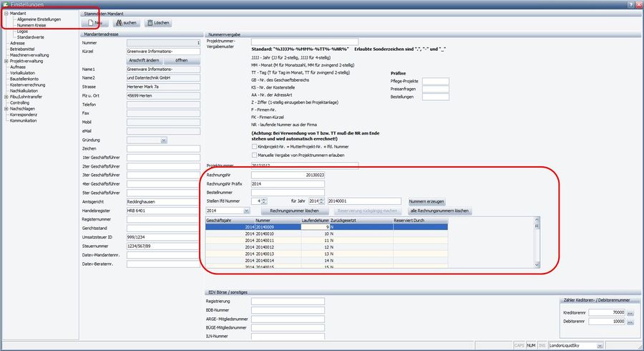Image resolution: width=644 pixels, height=351 pixels.
Task: Click the Neu button with document icon
Action: [94, 23]
